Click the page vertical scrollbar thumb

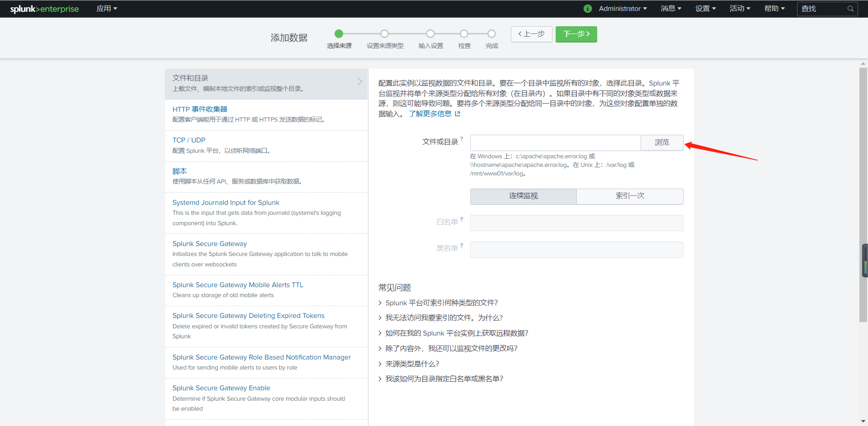pyautogui.click(x=863, y=194)
